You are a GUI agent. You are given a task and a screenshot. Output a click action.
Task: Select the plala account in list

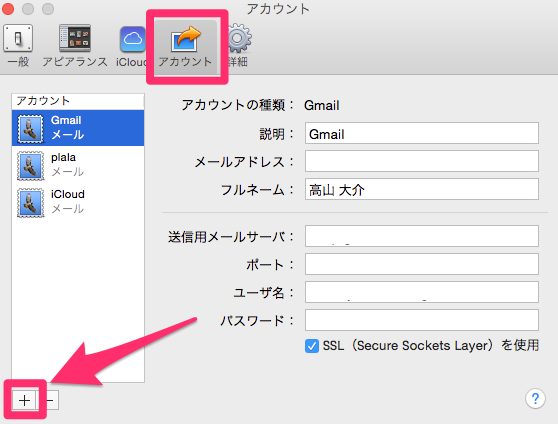(x=78, y=165)
